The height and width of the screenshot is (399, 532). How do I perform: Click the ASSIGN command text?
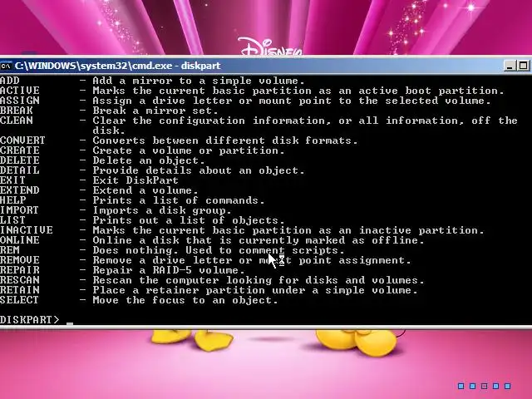20,101
